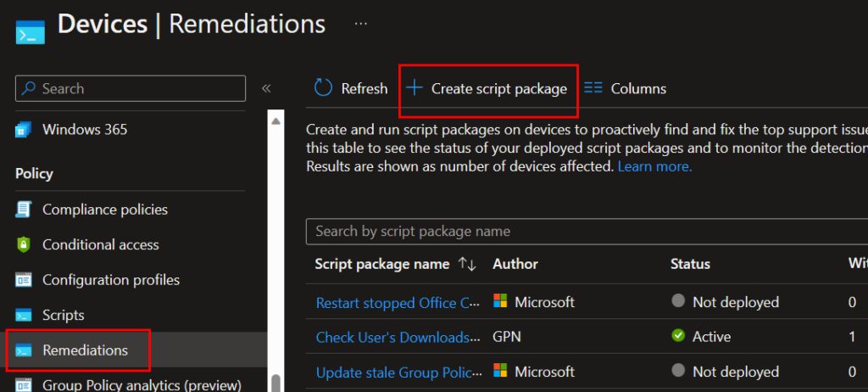Open the Columns chooser
The width and height of the screenshot is (868, 392).
click(625, 88)
